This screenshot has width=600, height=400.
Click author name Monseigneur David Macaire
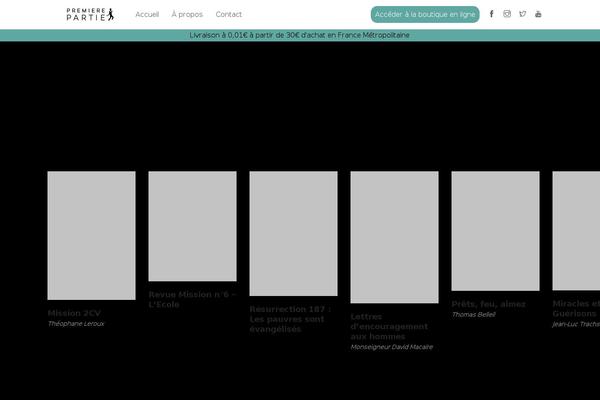pyautogui.click(x=391, y=347)
